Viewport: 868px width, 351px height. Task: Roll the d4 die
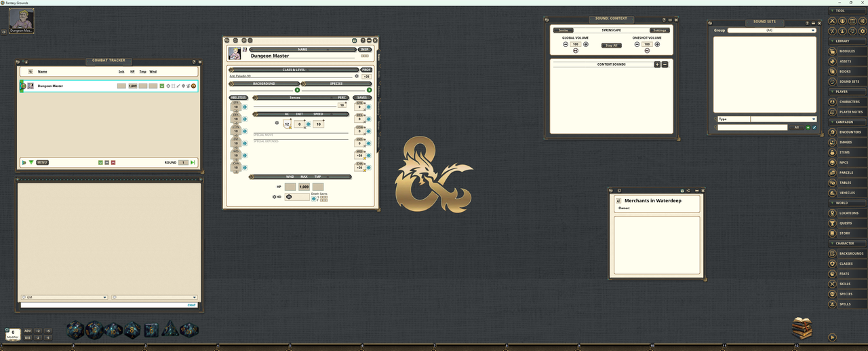click(170, 329)
